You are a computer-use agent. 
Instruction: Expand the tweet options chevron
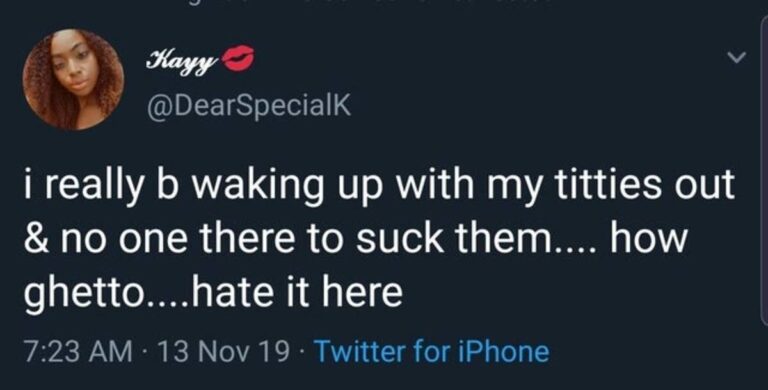pyautogui.click(x=736, y=58)
